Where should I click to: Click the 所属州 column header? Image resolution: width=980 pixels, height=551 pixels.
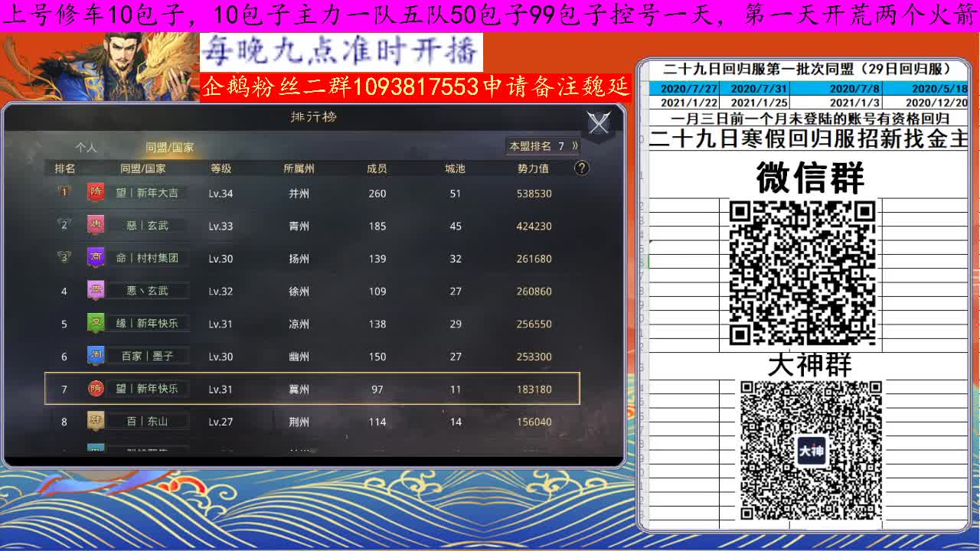299,168
